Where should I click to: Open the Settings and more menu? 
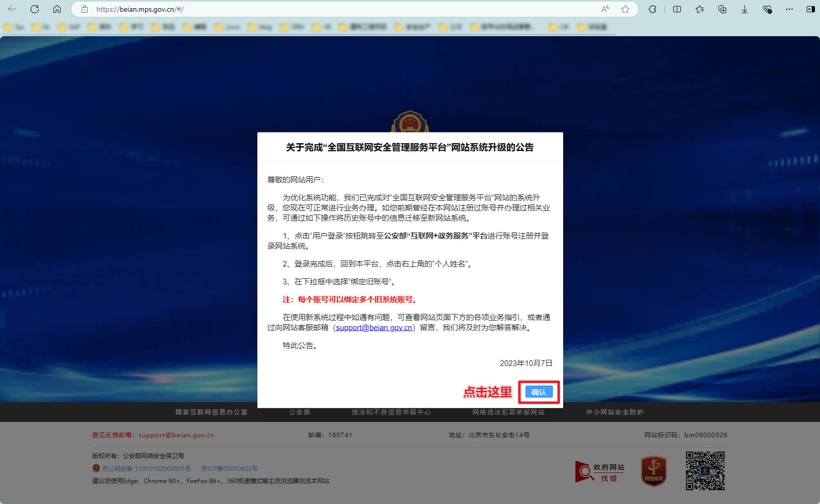pyautogui.click(x=789, y=9)
